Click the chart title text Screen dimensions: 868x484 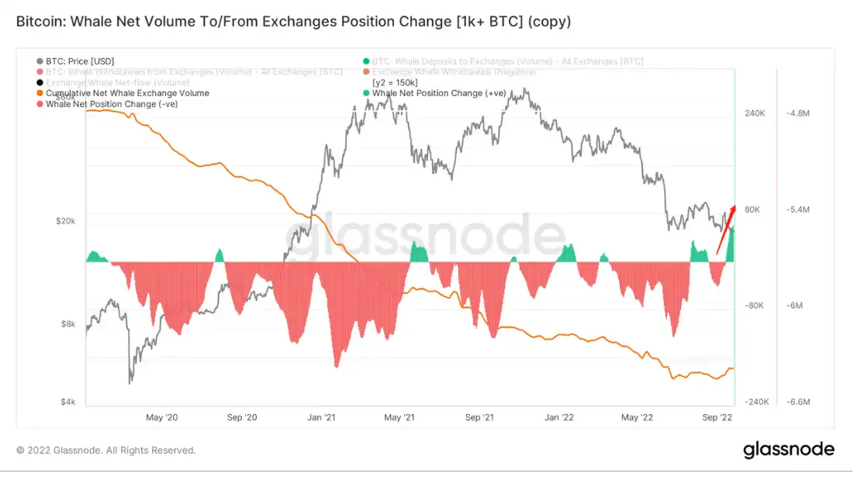(293, 22)
